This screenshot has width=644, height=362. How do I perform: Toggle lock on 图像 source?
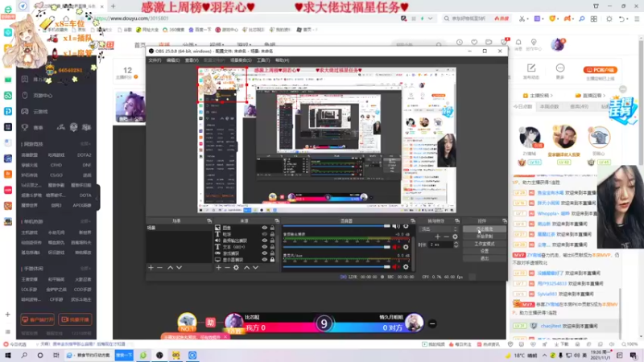click(272, 228)
